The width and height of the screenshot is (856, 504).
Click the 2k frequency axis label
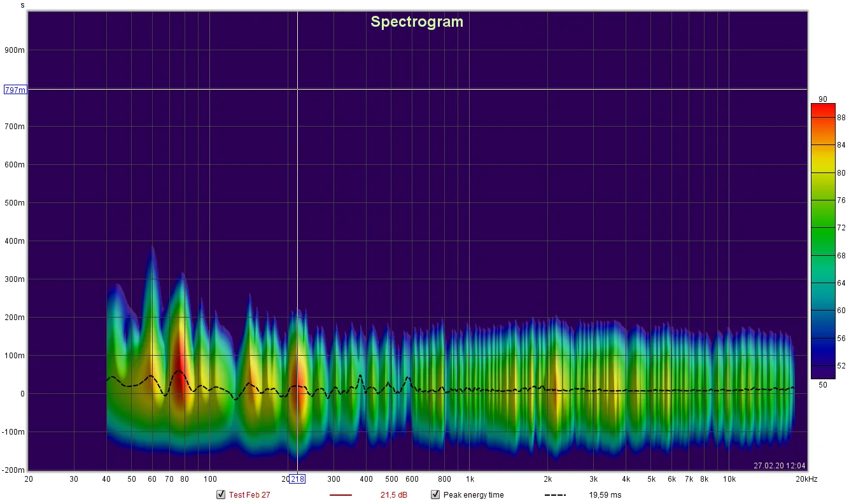tap(547, 479)
